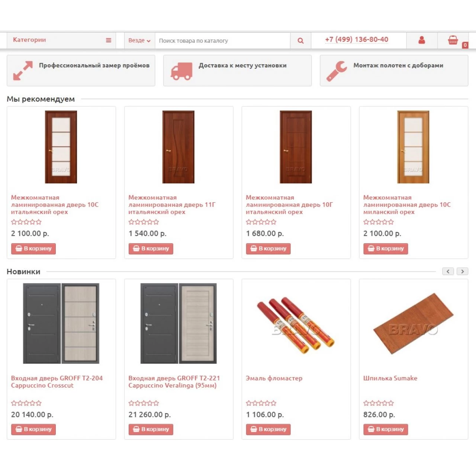Open the user account icon
Screen dimensions: 476x476
tap(422, 40)
